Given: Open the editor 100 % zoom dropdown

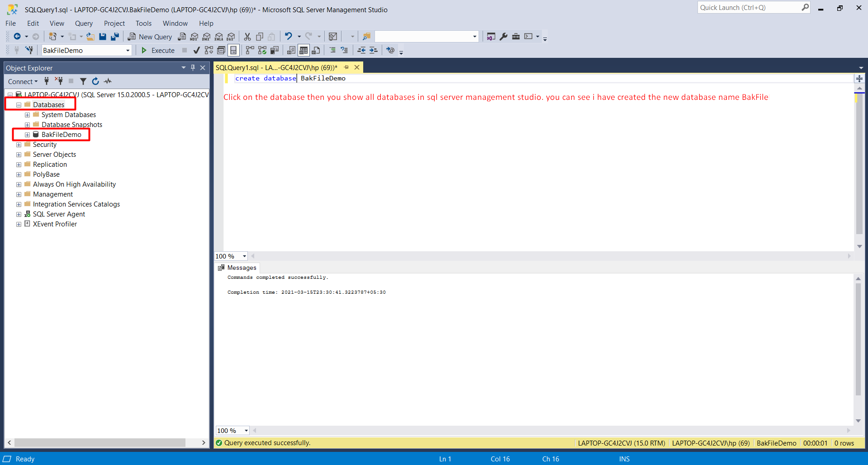Looking at the screenshot, I should [x=244, y=256].
